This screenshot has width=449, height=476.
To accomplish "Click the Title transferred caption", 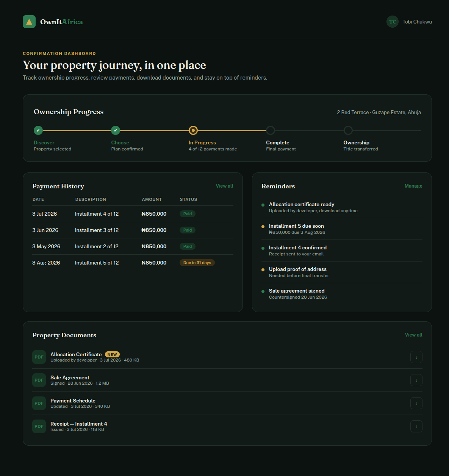I will (x=361, y=149).
